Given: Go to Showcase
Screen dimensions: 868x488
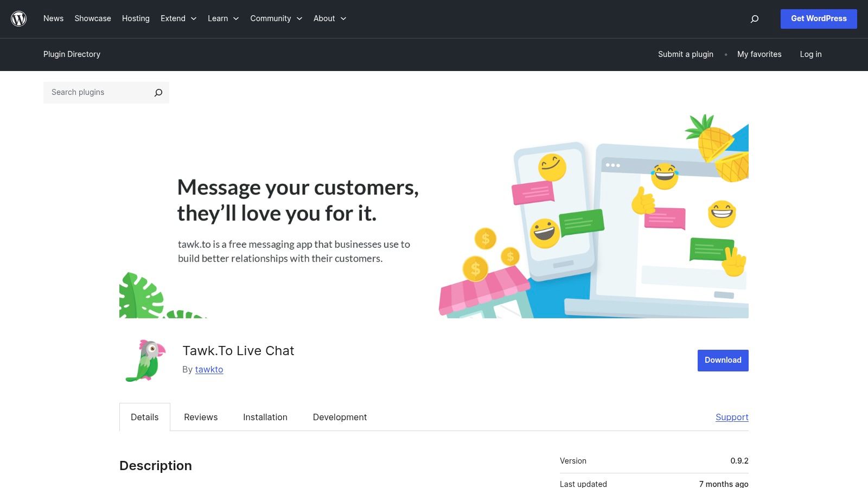Looking at the screenshot, I should click(93, 18).
